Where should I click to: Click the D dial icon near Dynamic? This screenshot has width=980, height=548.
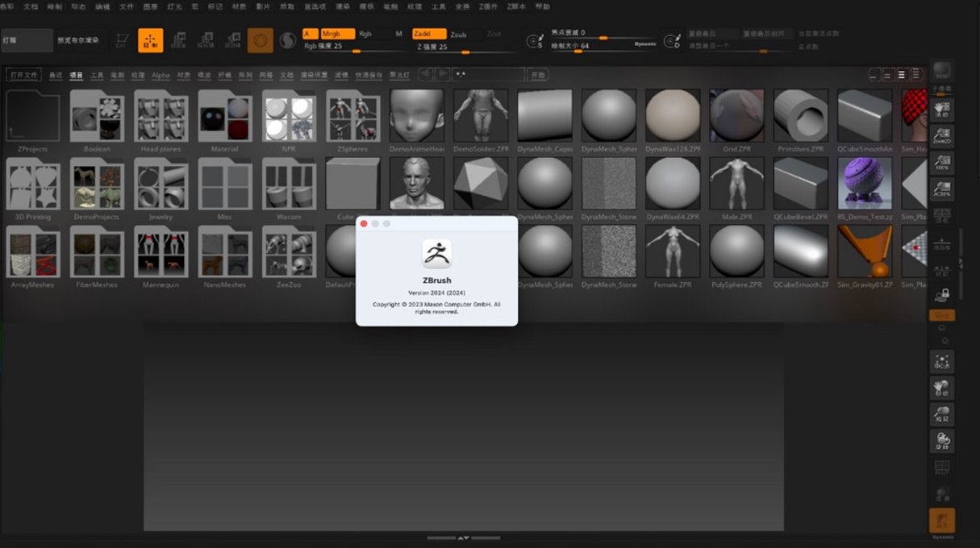point(671,40)
